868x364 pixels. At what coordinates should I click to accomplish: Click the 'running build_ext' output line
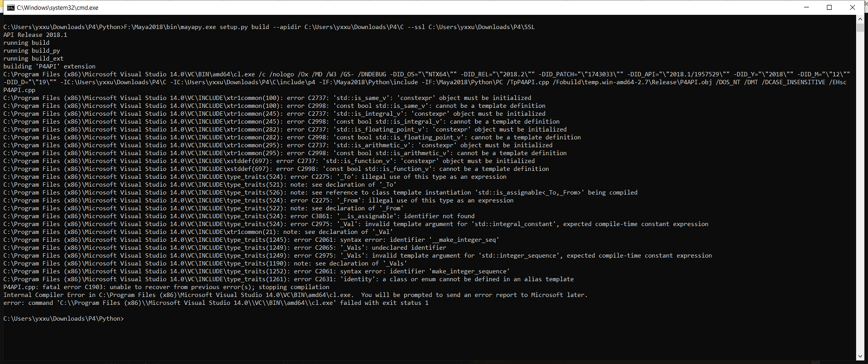tap(33, 59)
